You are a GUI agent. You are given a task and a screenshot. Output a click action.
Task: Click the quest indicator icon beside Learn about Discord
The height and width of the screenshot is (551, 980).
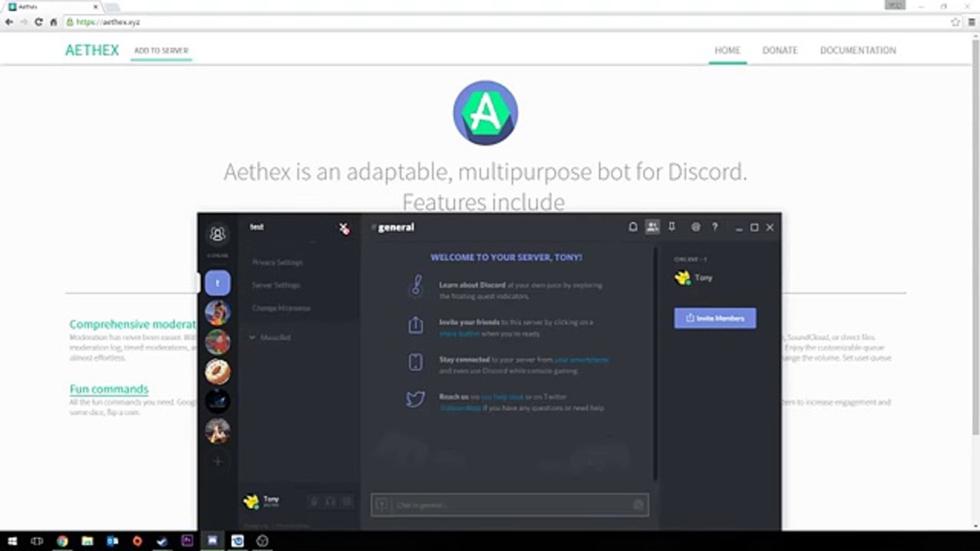coord(416,285)
